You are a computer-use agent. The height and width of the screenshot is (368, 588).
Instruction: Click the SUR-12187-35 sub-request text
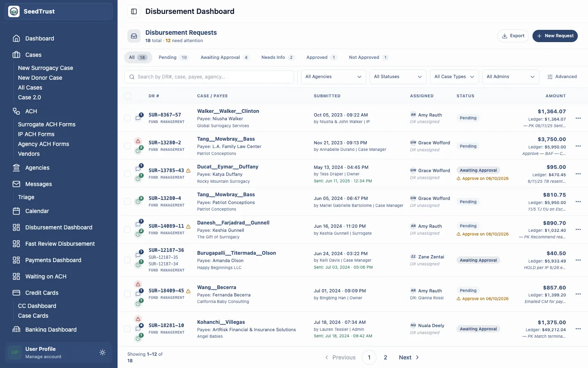(x=163, y=257)
